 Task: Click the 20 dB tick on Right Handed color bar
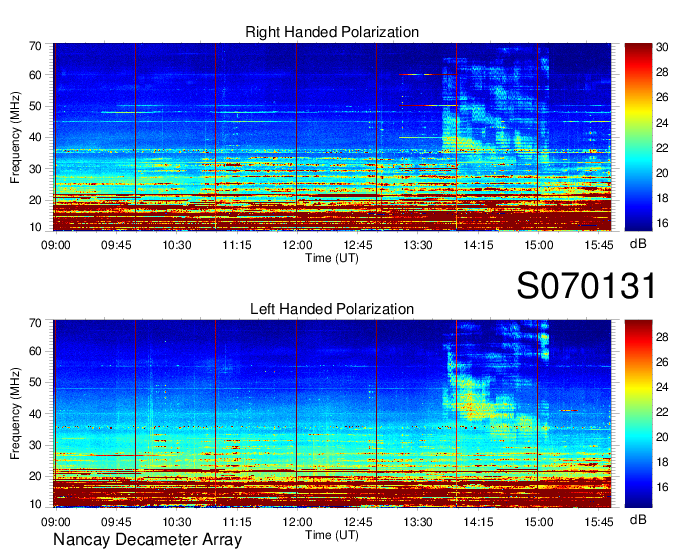click(x=662, y=173)
